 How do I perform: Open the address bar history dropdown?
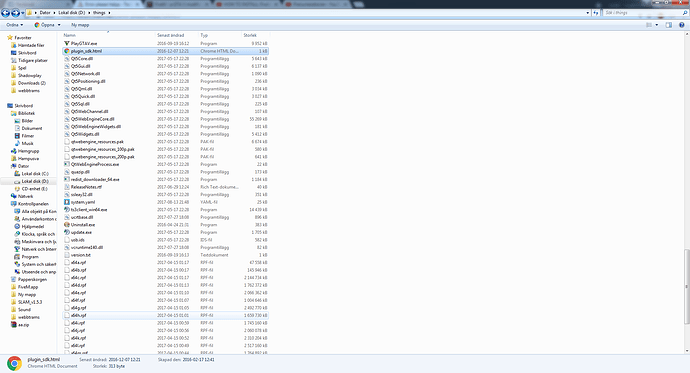point(588,13)
